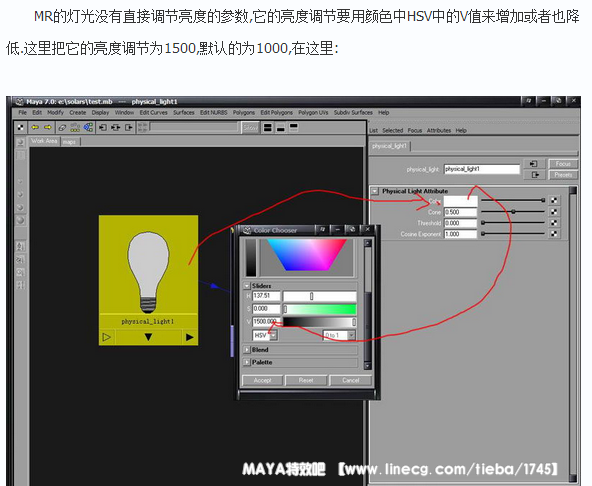Pick a color in the color wheel
This screenshot has width=592, height=486.
[307, 255]
